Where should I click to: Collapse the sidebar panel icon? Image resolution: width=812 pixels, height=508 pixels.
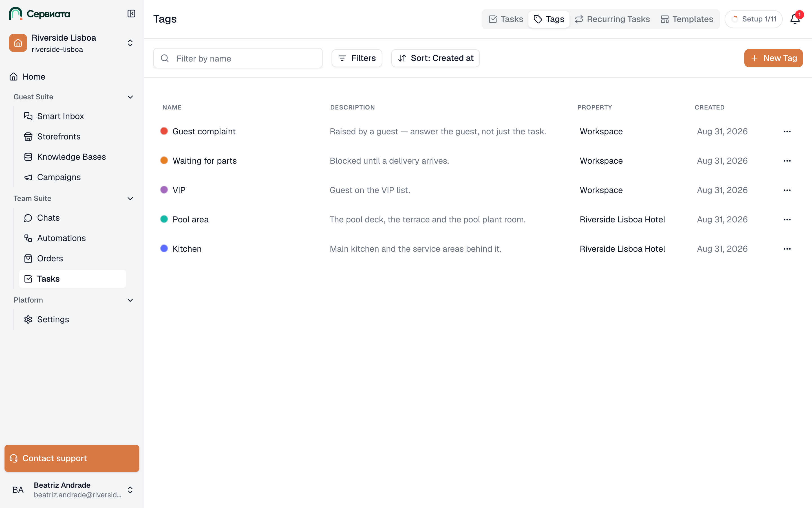[131, 14]
